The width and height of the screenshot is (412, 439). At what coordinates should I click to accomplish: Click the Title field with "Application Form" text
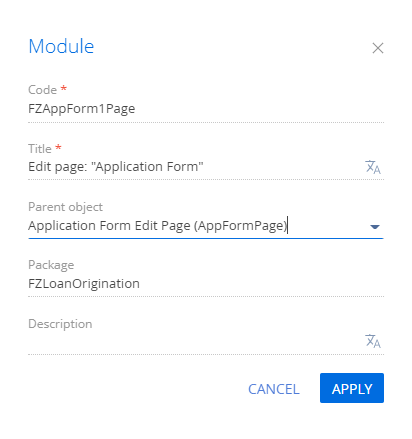tap(195, 167)
